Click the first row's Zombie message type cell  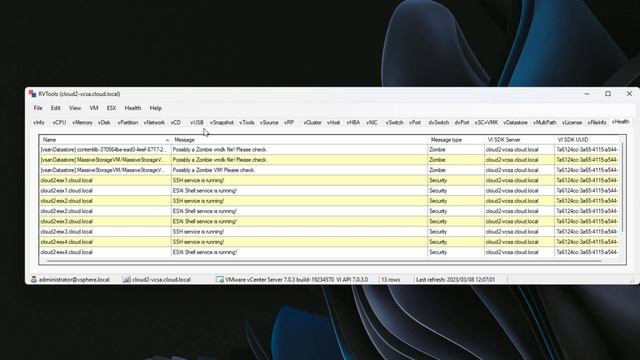(456, 150)
